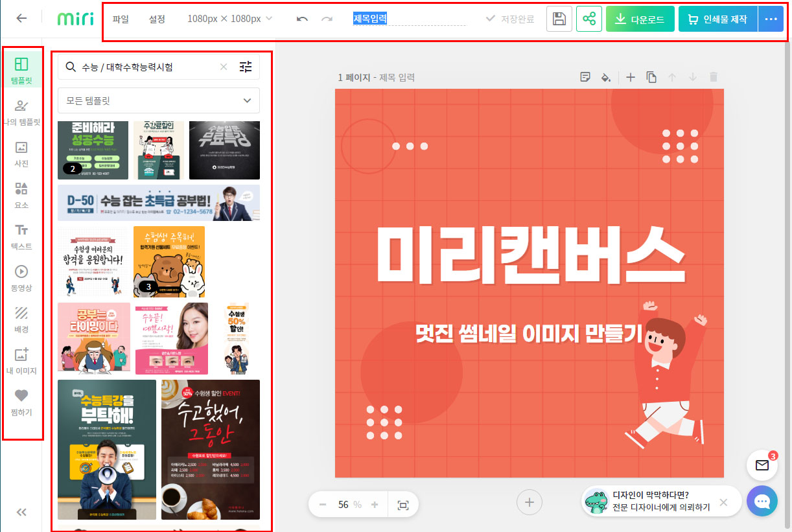Go back with the left arrow icon
Viewport: 792px width, 532px height.
coord(21,18)
